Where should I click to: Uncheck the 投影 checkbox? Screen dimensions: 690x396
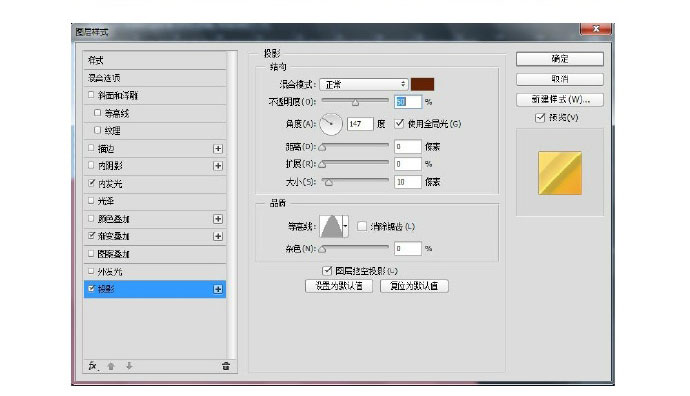click(91, 289)
